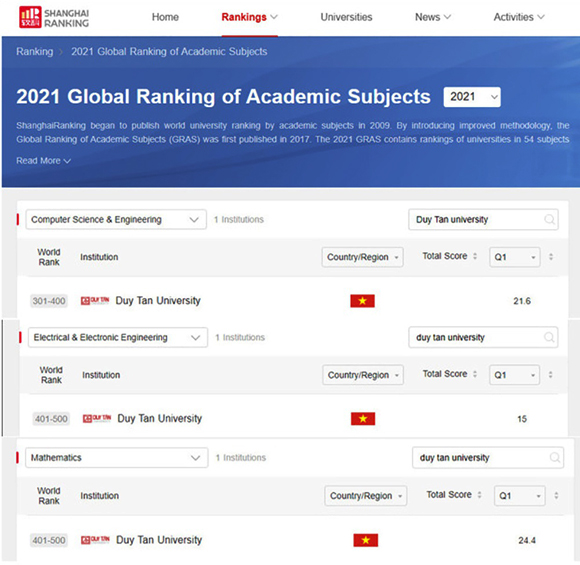Viewport: 580px width, 565px height.
Task: Open Electrical & Electronic Engineering subject dropdown
Action: coord(118,337)
